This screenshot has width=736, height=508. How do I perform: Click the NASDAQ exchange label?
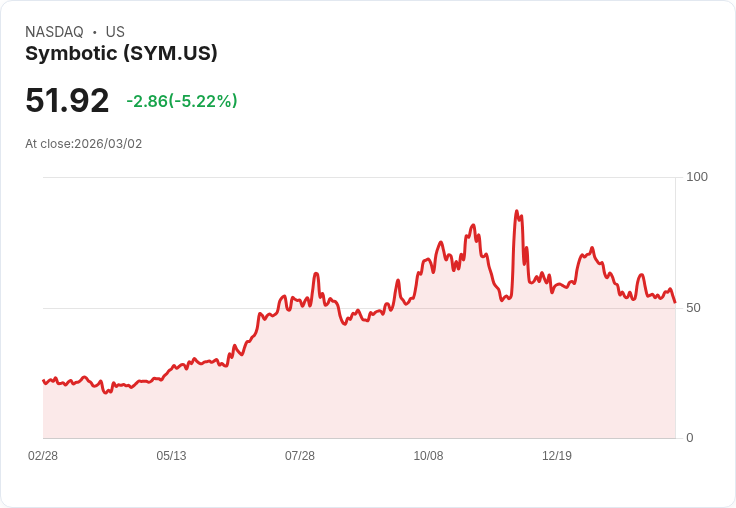pos(54,32)
